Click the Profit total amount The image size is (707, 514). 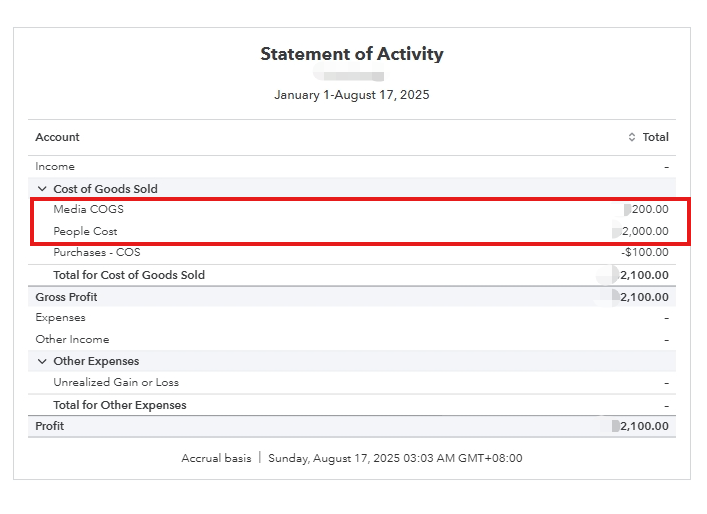pos(644,426)
